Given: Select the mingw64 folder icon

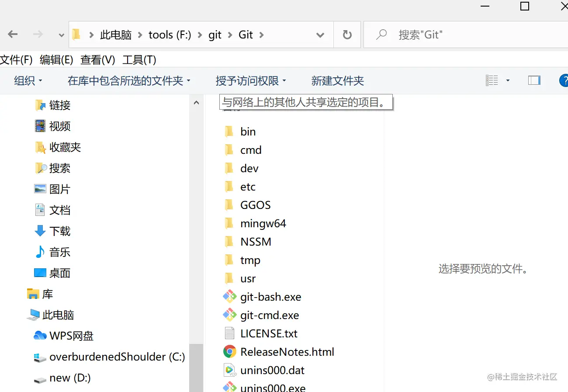Looking at the screenshot, I should [229, 223].
